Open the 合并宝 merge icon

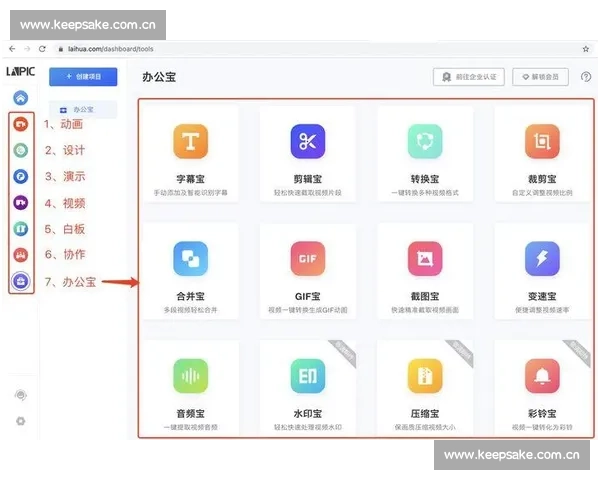coord(191,259)
